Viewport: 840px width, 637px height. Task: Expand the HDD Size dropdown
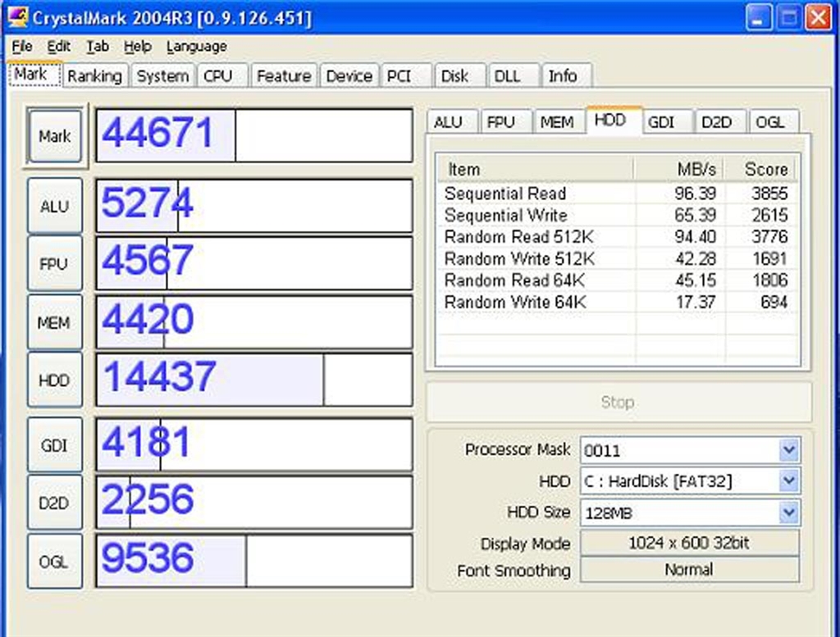click(x=789, y=513)
